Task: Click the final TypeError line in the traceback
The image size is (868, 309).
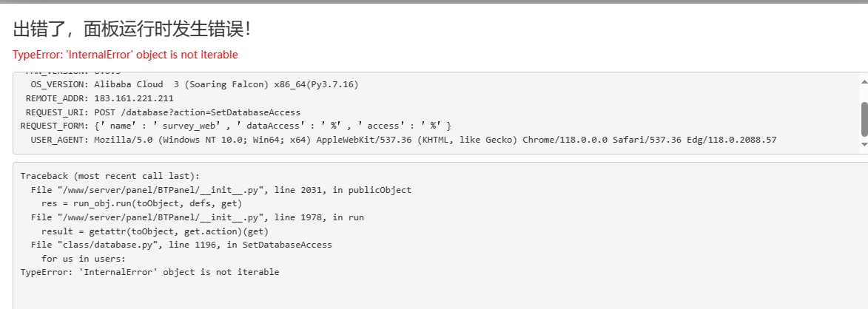Action: click(150, 272)
